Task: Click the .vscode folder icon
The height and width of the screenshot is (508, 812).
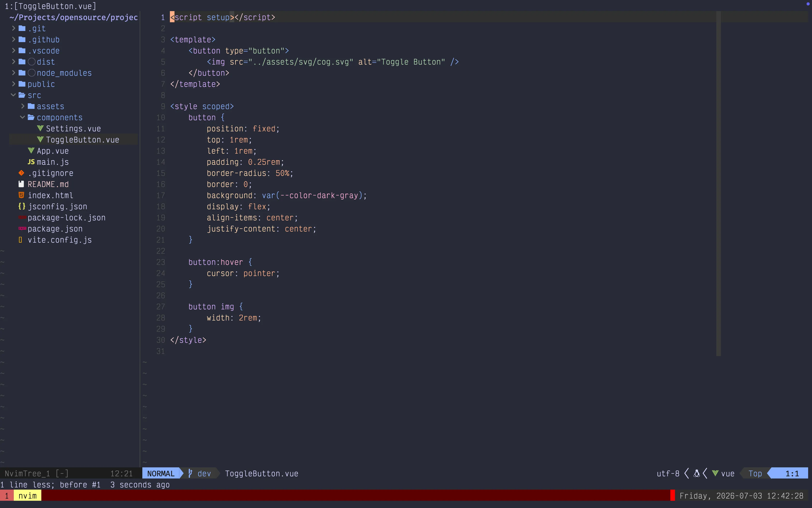Action: [22, 50]
